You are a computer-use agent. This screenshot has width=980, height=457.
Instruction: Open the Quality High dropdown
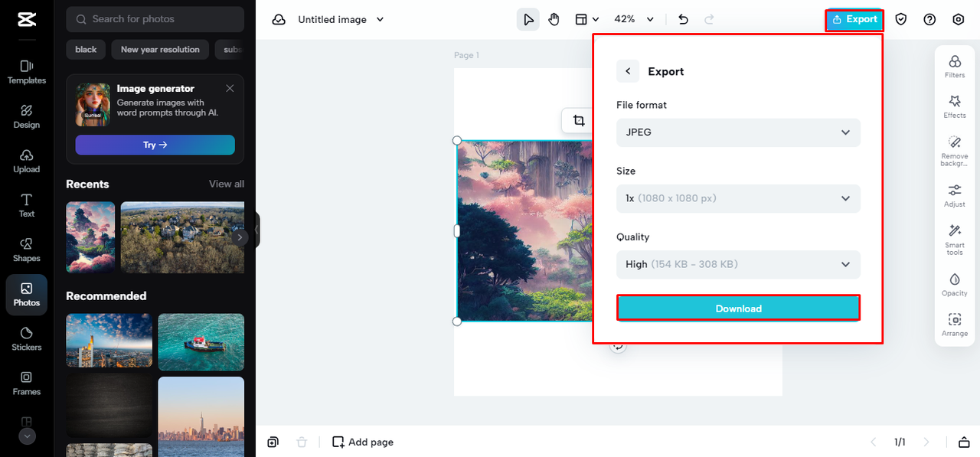tap(738, 264)
